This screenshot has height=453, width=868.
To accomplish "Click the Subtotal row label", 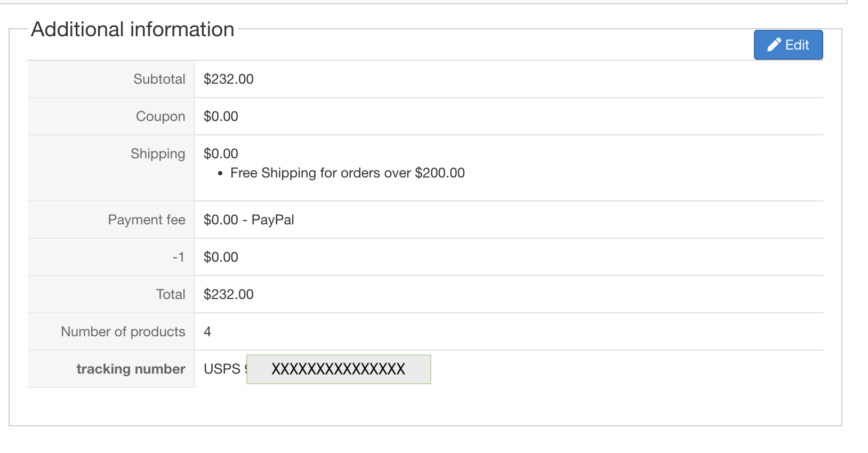I will point(159,79).
